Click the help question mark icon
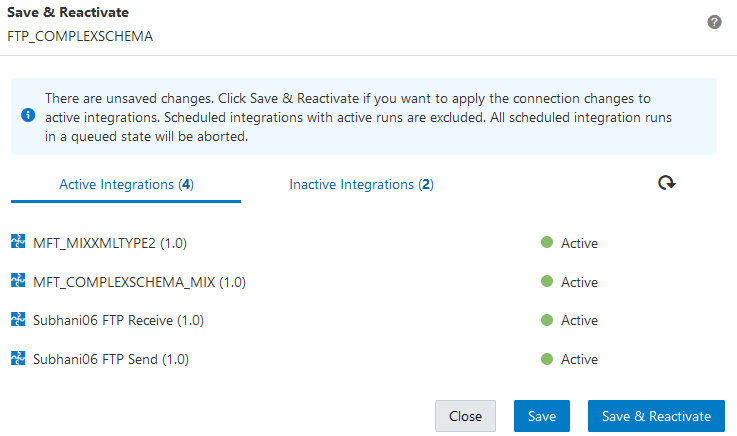The image size is (737, 436). pyautogui.click(x=714, y=22)
